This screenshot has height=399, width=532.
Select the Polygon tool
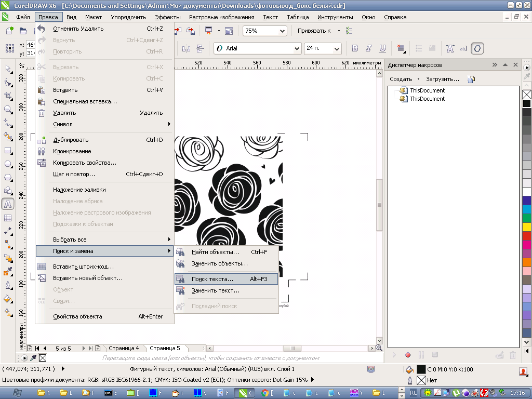(x=8, y=178)
